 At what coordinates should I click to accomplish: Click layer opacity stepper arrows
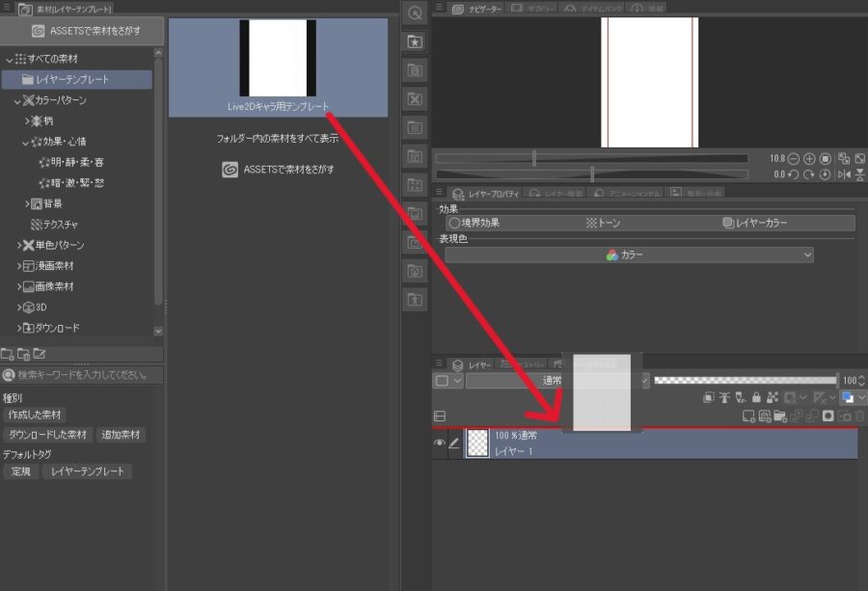coord(861,381)
